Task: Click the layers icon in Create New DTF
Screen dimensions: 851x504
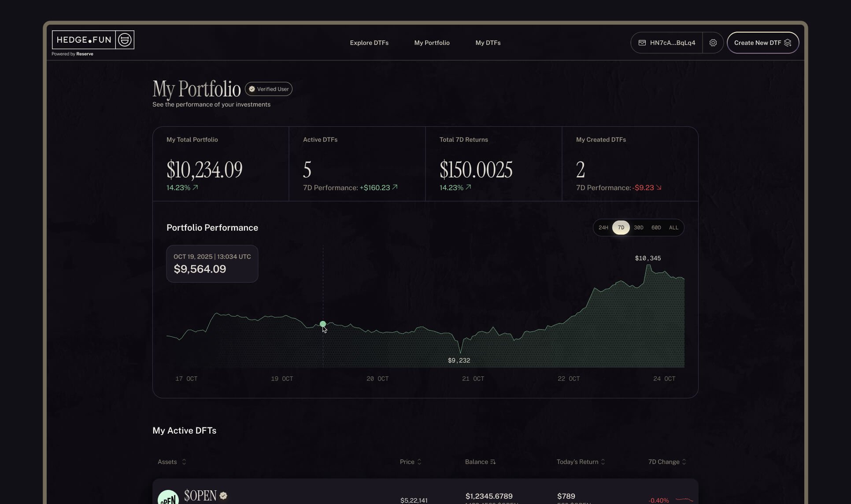Action: 788,43
